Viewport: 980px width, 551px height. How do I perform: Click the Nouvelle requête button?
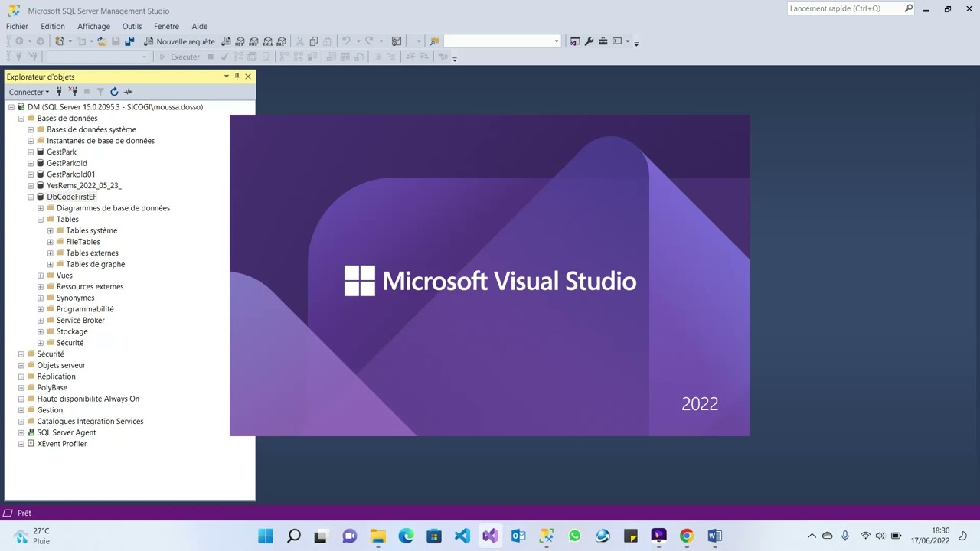[180, 41]
